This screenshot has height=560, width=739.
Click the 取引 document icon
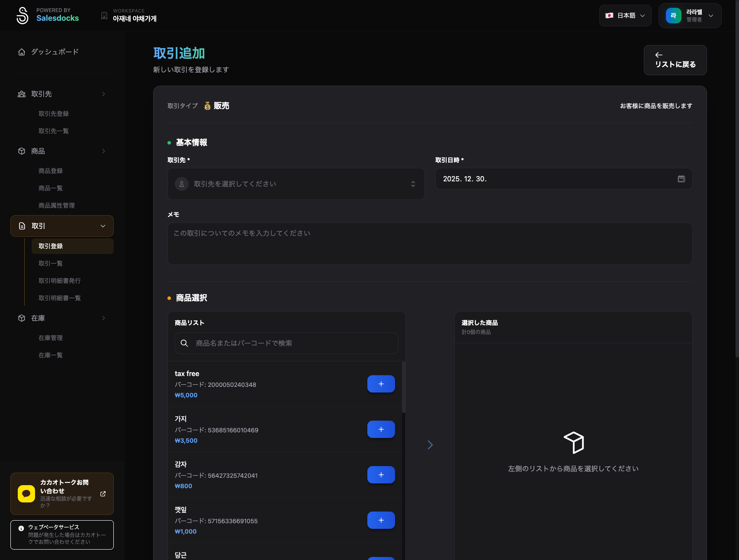coord(22,225)
